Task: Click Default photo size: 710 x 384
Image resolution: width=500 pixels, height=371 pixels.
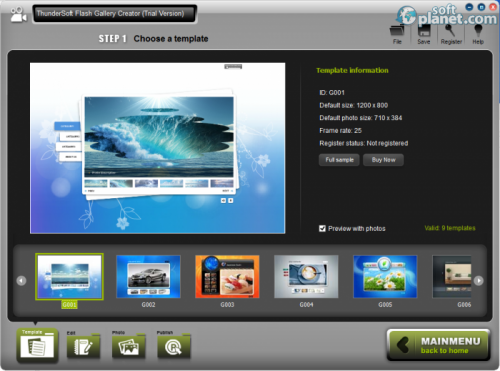Action: coord(361,118)
